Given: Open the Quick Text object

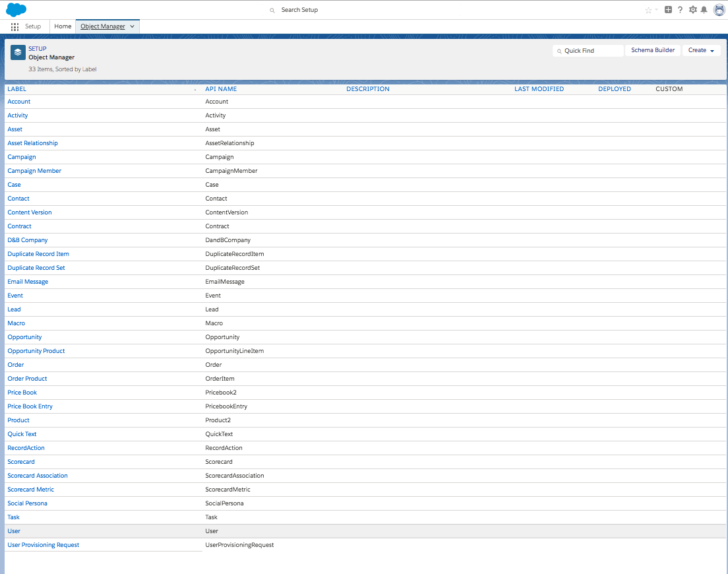Looking at the screenshot, I should click(x=22, y=434).
